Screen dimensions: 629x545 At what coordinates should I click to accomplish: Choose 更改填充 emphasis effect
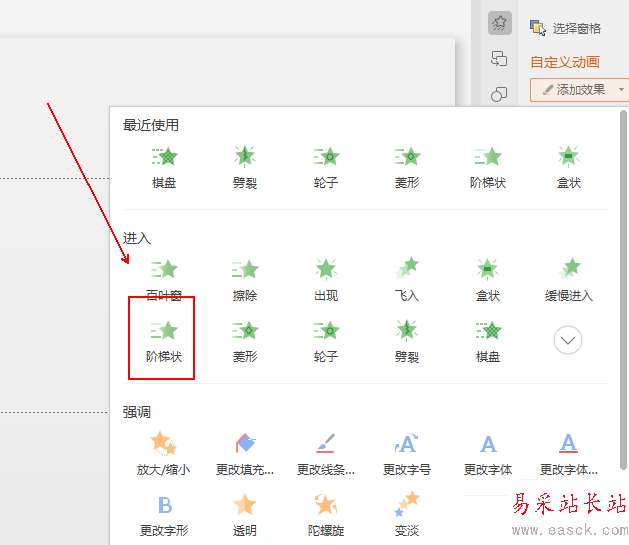pyautogui.click(x=245, y=453)
